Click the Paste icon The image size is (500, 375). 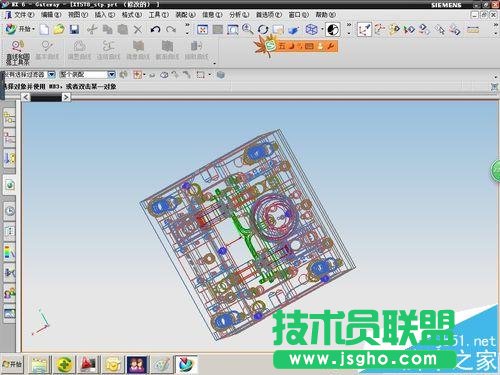(x=122, y=30)
